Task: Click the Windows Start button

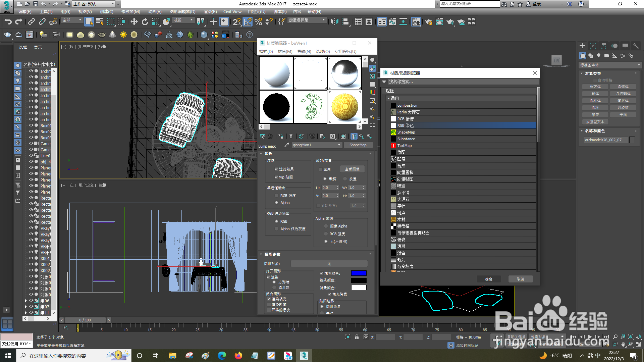Action: click(8, 356)
